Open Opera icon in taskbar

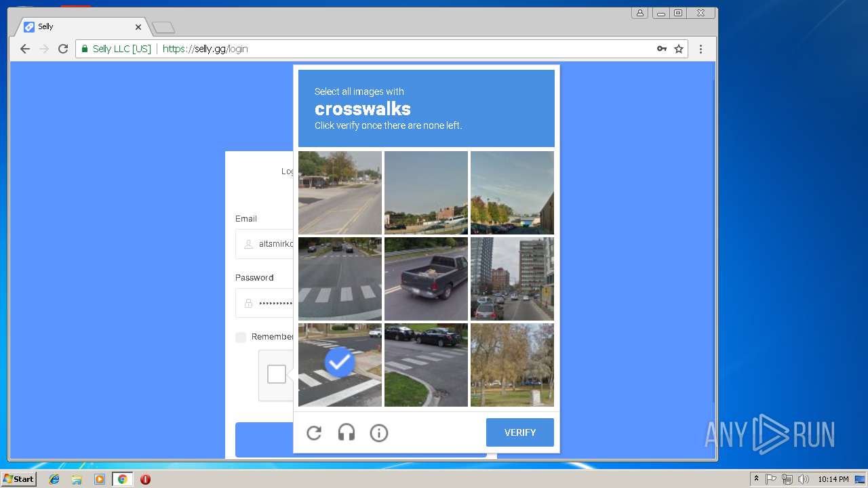(x=145, y=479)
